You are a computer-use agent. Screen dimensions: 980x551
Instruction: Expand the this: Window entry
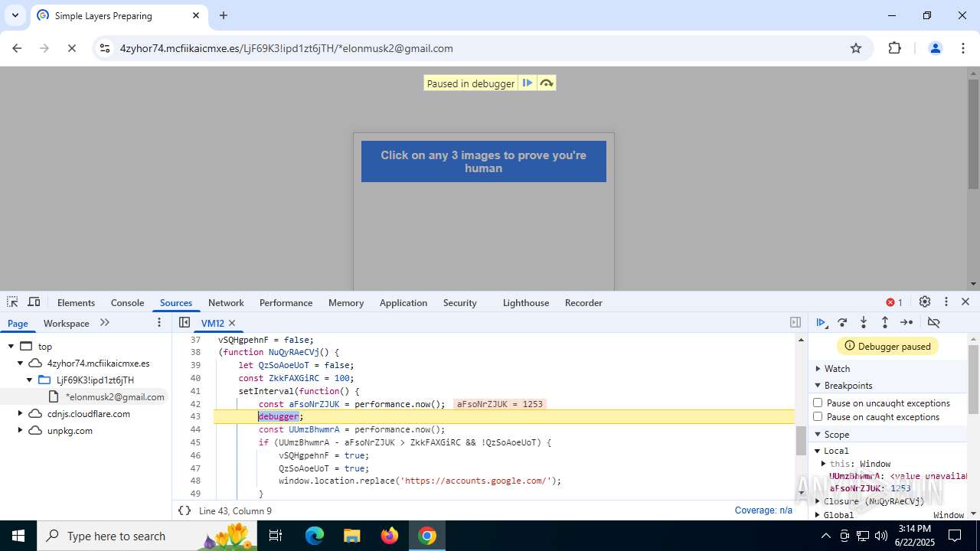pyautogui.click(x=824, y=464)
